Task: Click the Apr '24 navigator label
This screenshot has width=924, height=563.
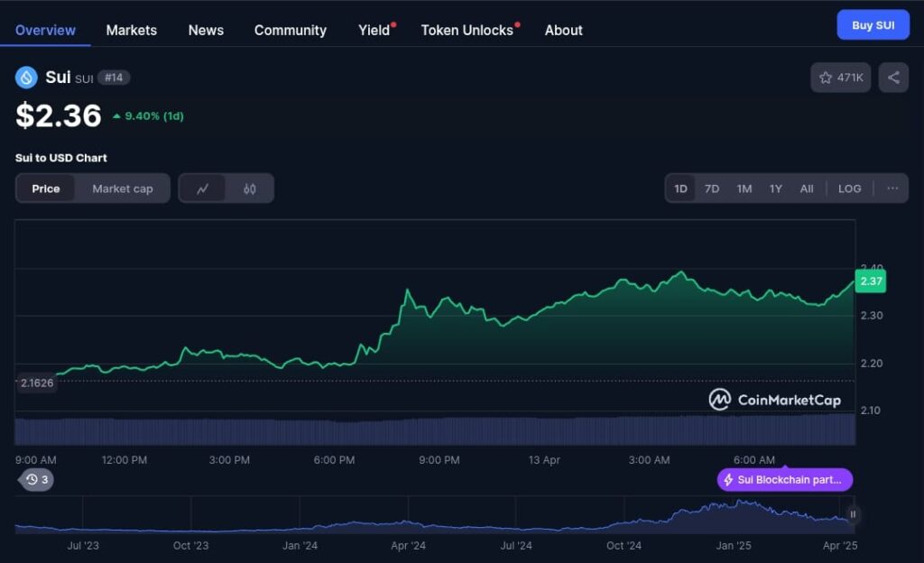Action: [x=408, y=545]
